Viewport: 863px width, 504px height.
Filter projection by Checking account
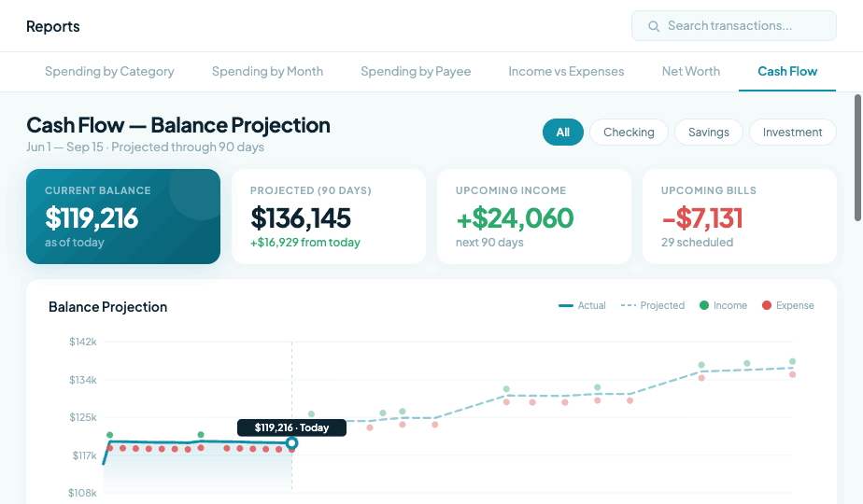(629, 132)
